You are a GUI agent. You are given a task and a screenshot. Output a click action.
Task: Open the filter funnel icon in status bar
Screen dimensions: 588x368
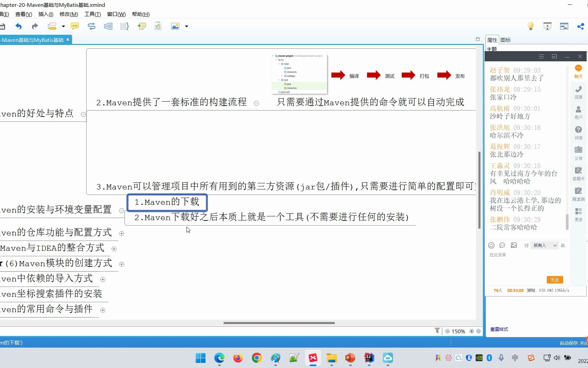click(x=437, y=331)
